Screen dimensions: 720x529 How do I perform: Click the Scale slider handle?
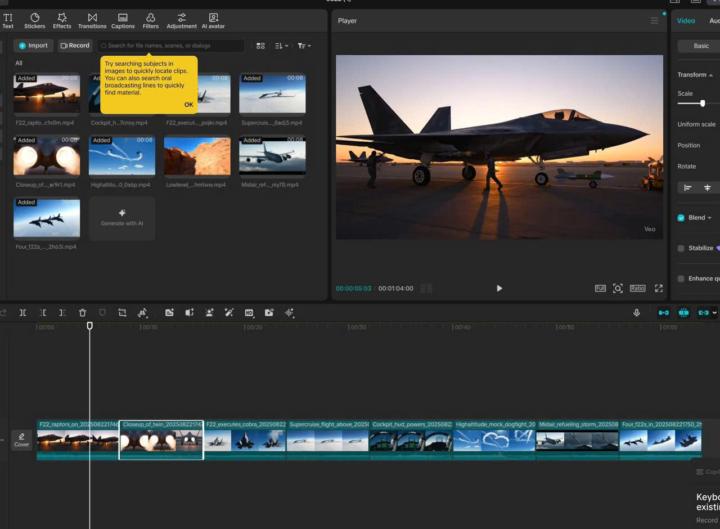[702, 103]
